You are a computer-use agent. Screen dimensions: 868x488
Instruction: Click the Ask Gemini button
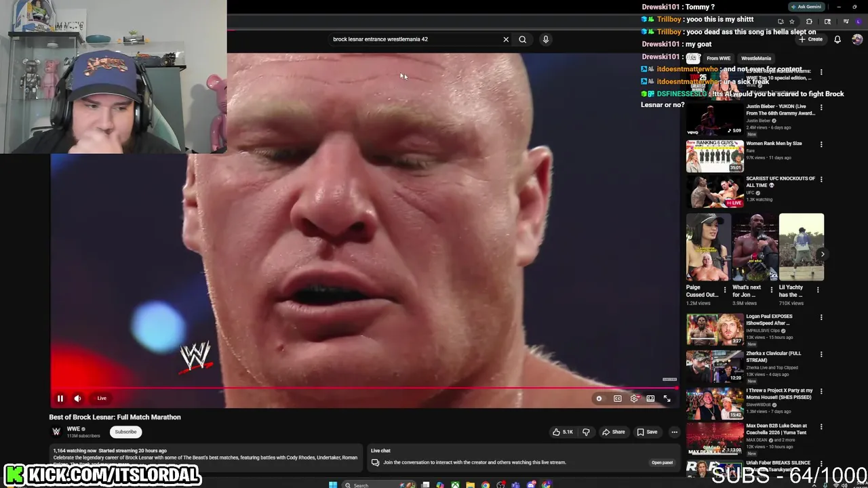click(x=806, y=7)
